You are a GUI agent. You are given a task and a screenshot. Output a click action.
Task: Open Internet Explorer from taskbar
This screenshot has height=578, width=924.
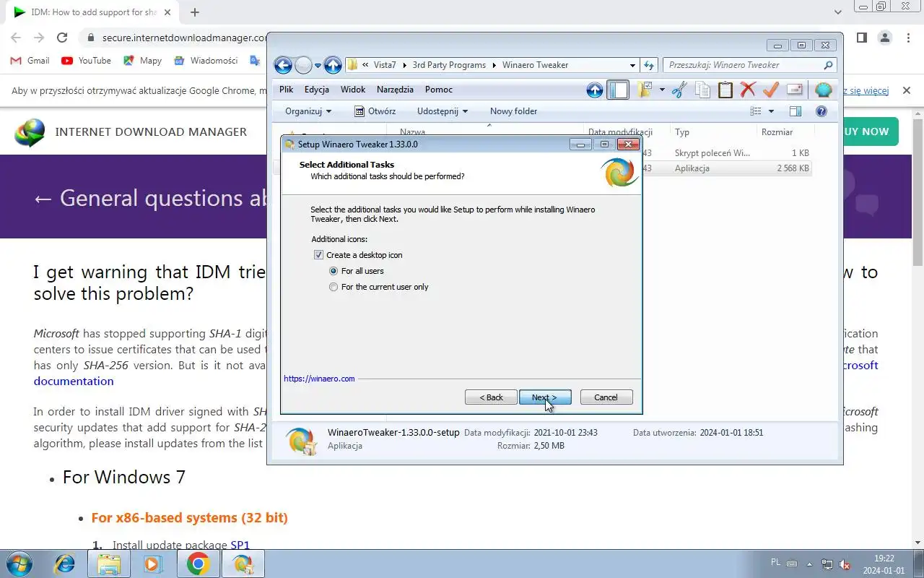click(65, 564)
